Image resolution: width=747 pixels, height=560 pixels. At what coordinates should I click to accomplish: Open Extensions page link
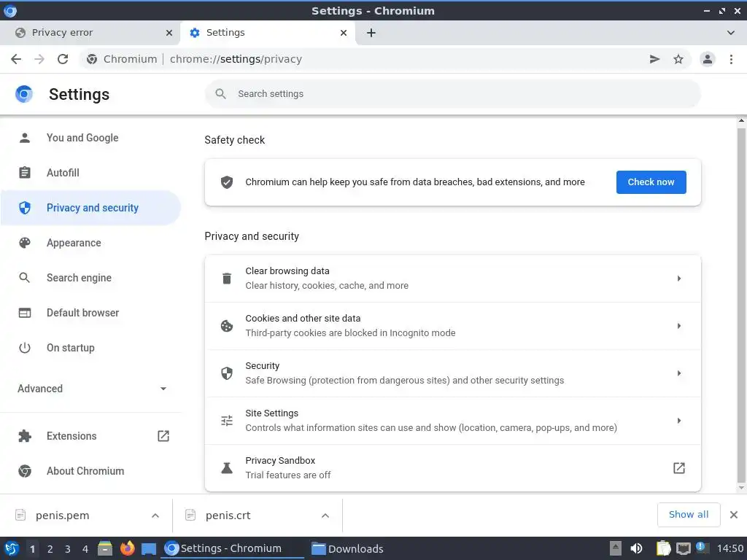pos(90,436)
